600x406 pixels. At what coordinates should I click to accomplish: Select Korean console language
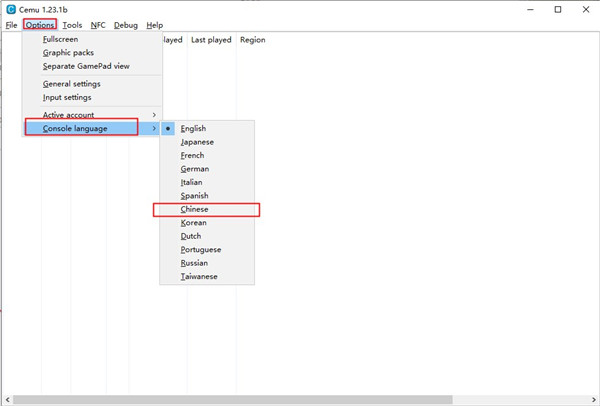[193, 223]
